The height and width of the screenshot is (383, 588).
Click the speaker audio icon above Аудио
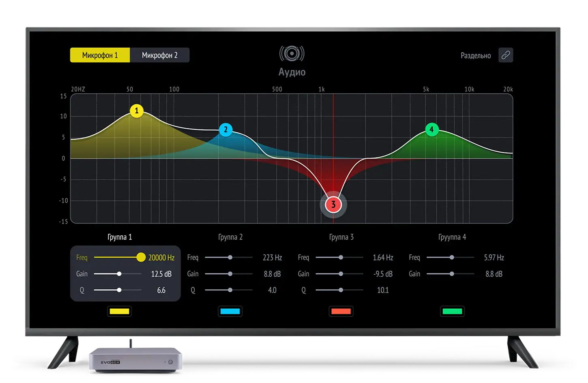tap(292, 54)
